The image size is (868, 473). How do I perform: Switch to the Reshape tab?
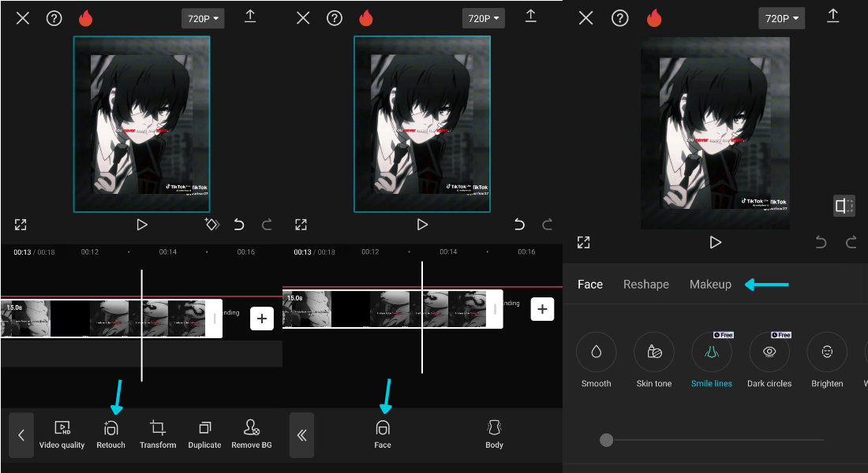coord(646,285)
